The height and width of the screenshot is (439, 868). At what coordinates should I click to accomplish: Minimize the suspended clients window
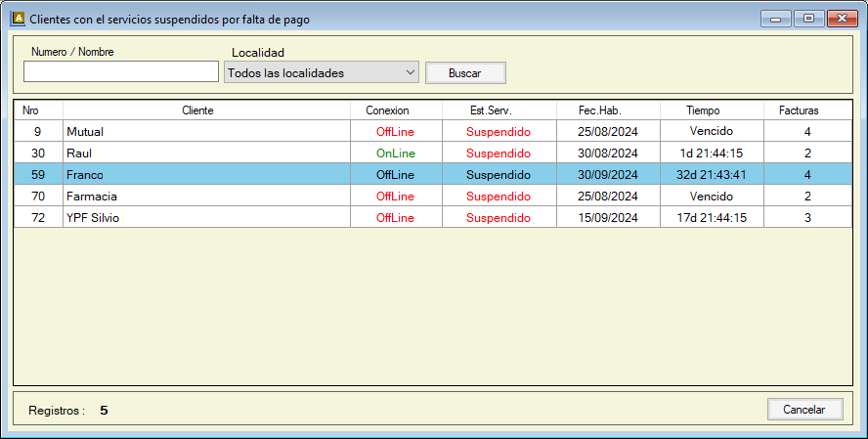(x=778, y=18)
